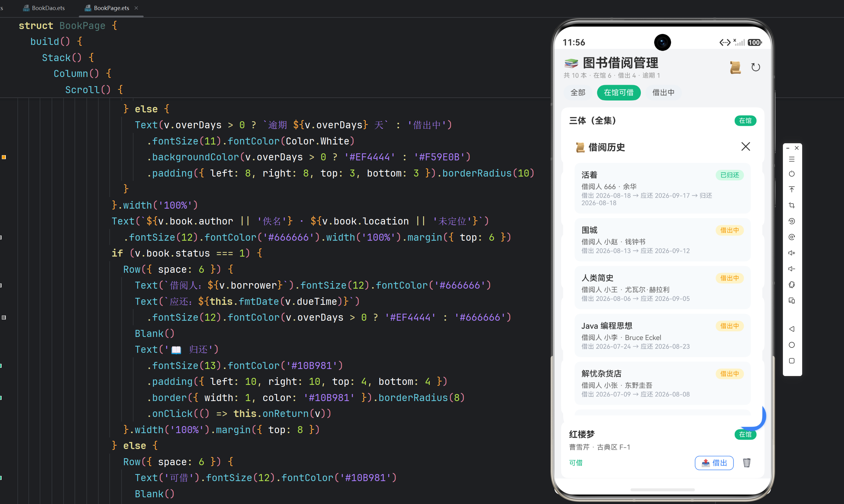Increase emulator volume

pyautogui.click(x=792, y=253)
